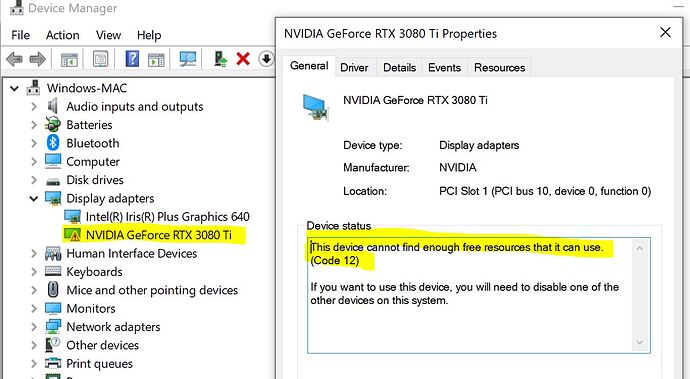Click the Intel Iris Plus adapter icon
The width and height of the screenshot is (690, 379).
pos(73,217)
